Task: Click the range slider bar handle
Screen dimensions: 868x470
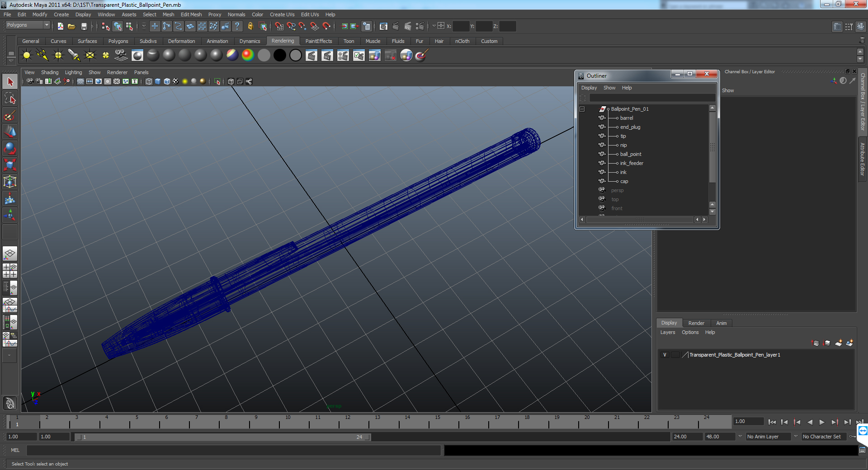Action: pos(222,437)
